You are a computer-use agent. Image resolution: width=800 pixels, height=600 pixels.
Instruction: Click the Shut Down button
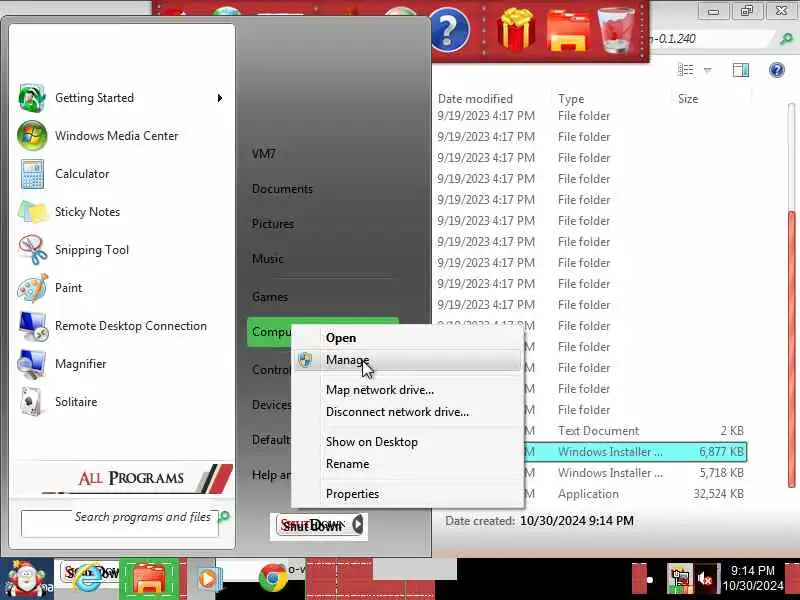tap(312, 524)
